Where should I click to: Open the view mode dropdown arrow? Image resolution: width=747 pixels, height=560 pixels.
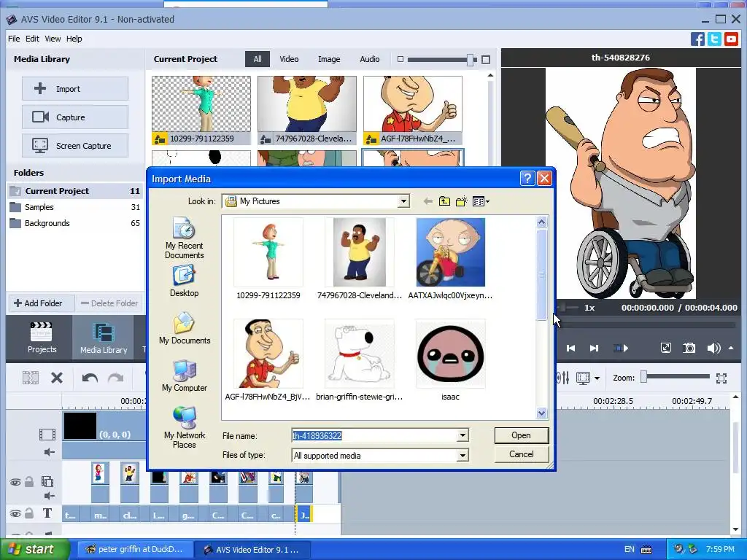point(597,378)
